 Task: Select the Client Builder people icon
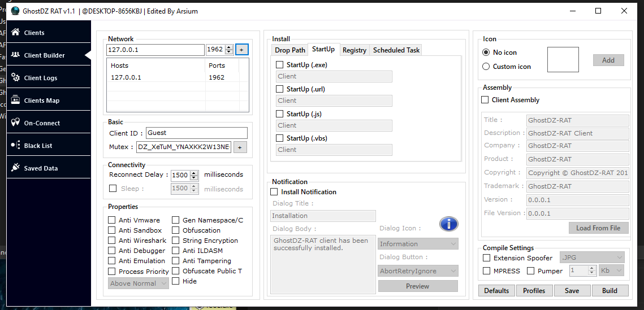16,55
